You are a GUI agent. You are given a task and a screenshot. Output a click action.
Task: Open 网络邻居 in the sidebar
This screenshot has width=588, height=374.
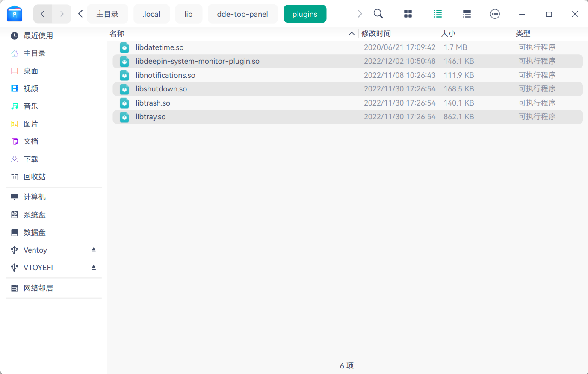coord(54,288)
